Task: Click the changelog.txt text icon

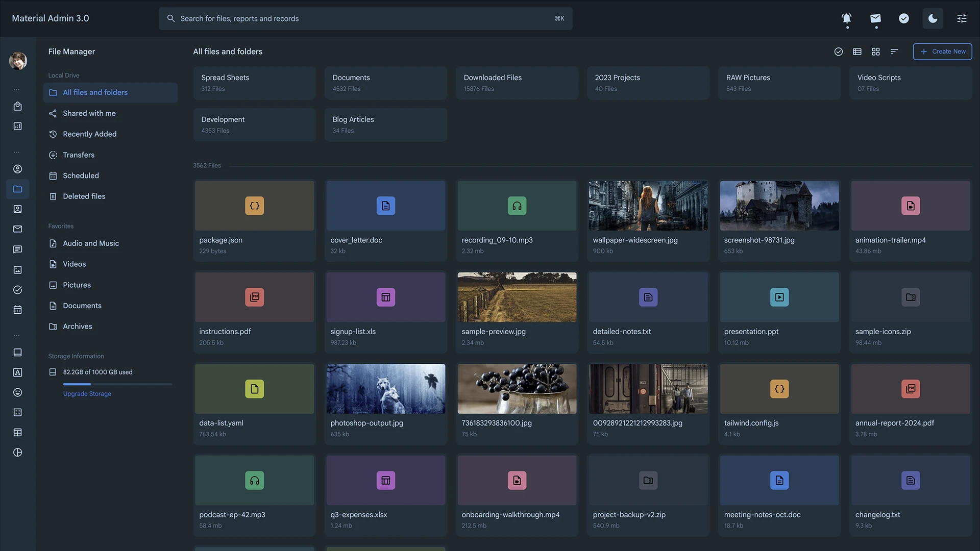Action: tap(910, 480)
